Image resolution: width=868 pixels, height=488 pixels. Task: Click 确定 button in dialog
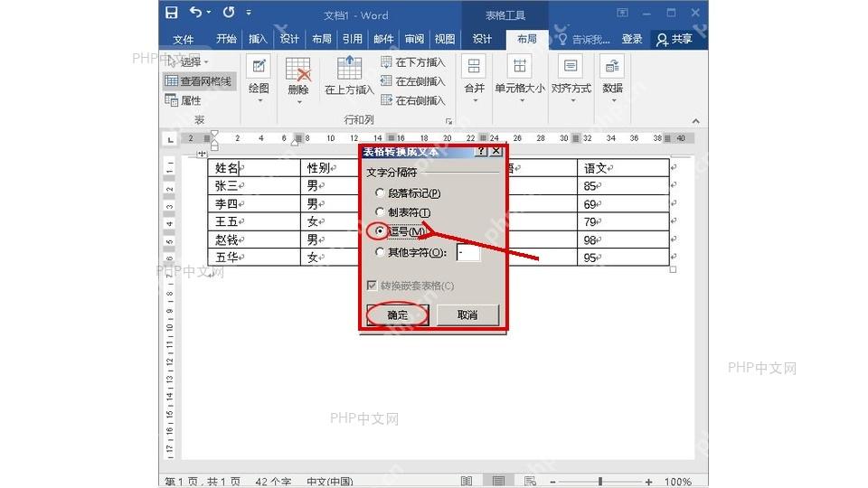tap(398, 314)
